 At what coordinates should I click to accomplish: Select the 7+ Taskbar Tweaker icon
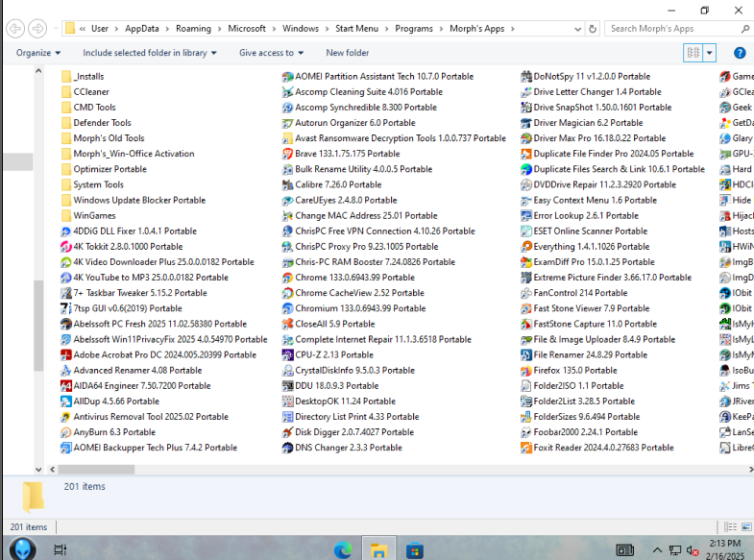(66, 293)
